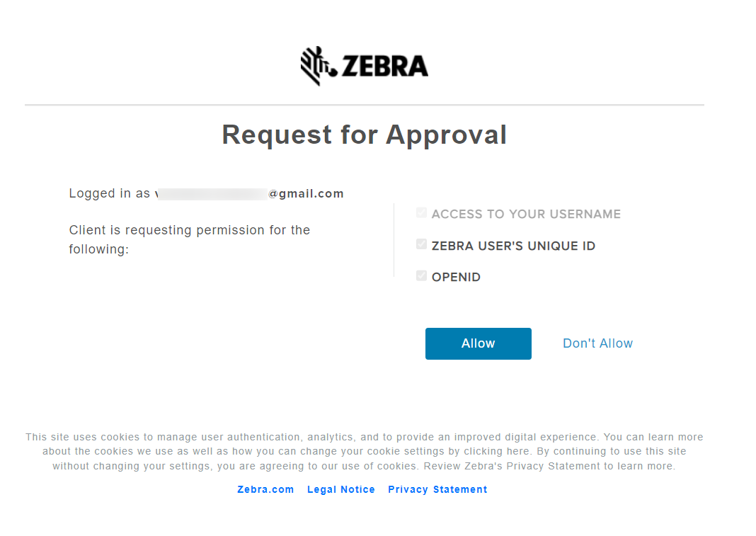Toggle the Access to Your Username checkbox
756x536 pixels.
tap(421, 213)
